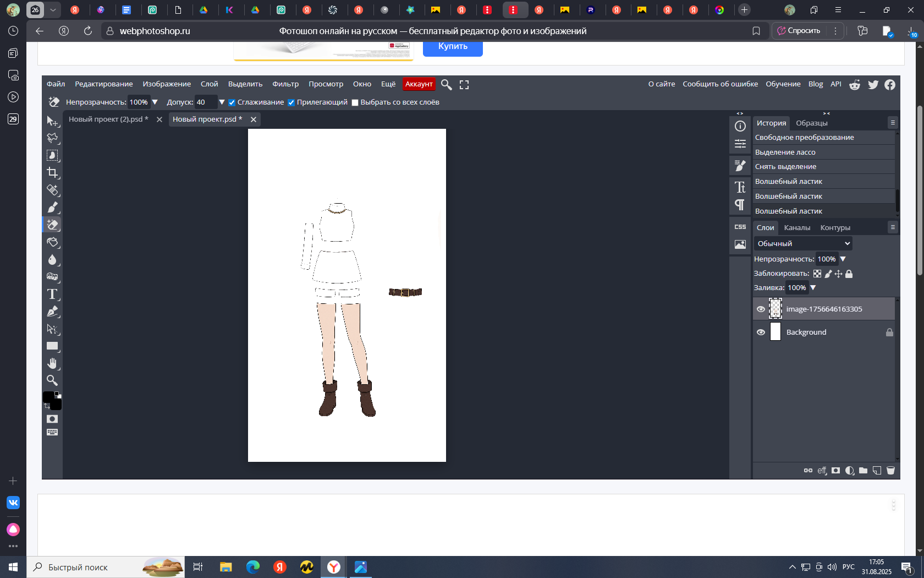Screen dimensions: 924x578
Task: Select Выделение лассо history entry
Action: [785, 152]
